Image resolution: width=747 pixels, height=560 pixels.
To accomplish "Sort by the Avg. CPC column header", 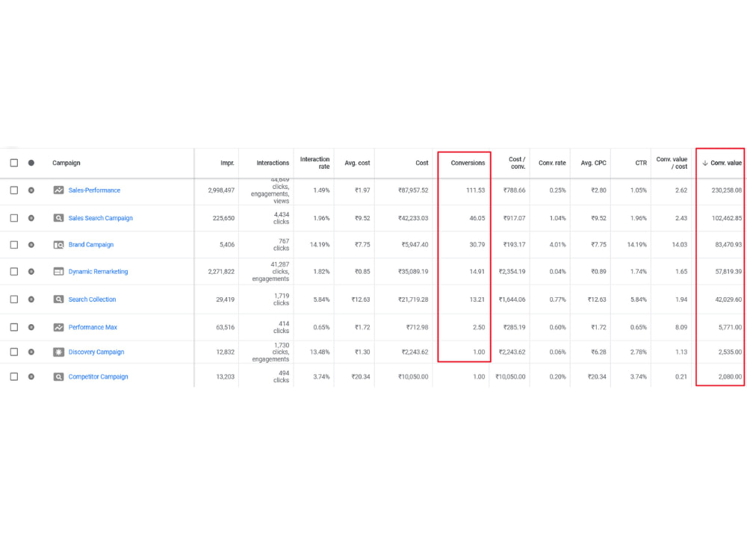I will pyautogui.click(x=593, y=163).
